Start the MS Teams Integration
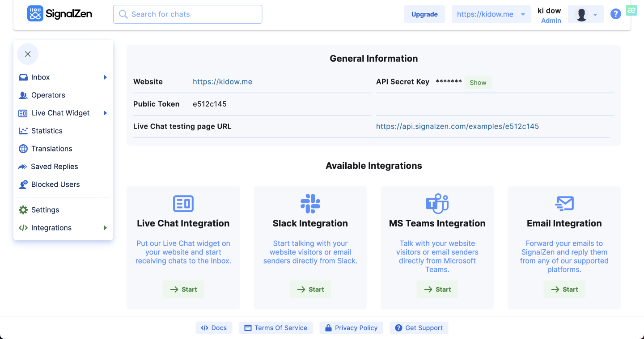Viewport: 644px width, 339px height. pos(437,289)
